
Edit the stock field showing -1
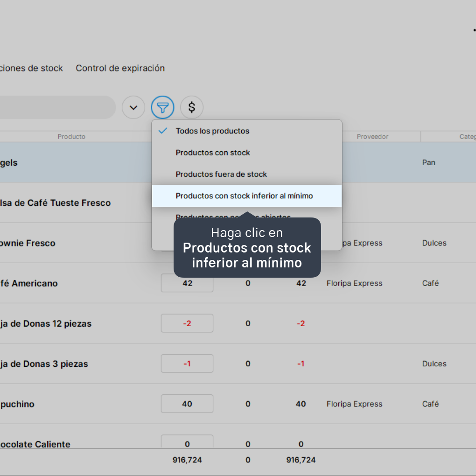[187, 364]
